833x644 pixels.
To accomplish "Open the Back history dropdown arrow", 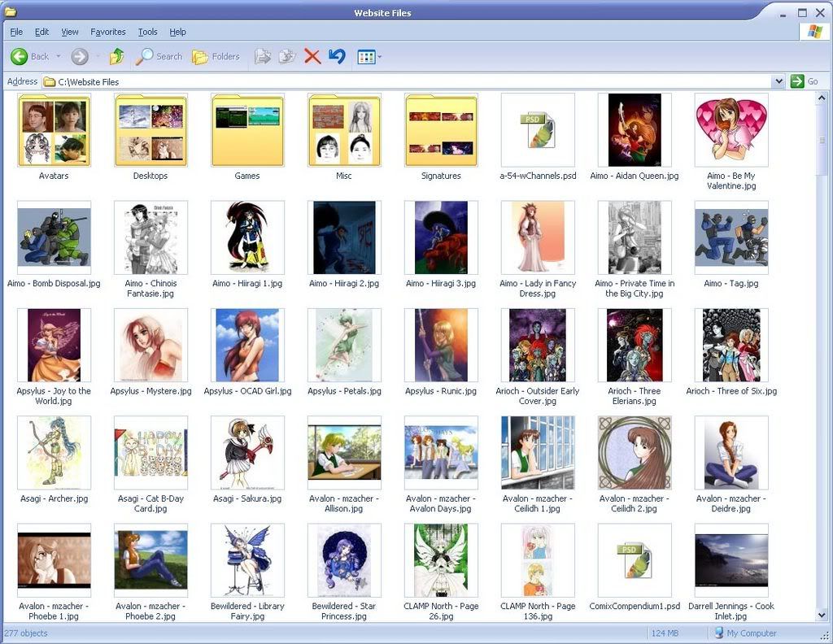I will point(59,56).
